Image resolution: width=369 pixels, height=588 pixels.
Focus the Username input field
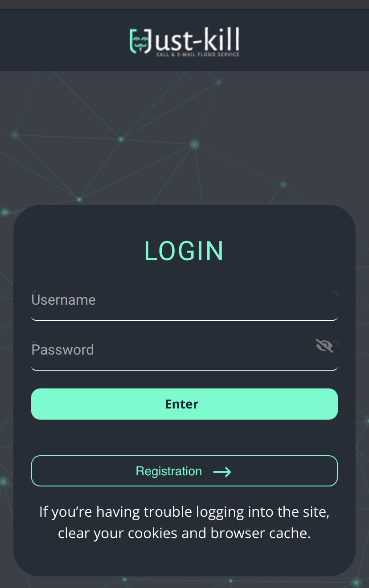[184, 306]
